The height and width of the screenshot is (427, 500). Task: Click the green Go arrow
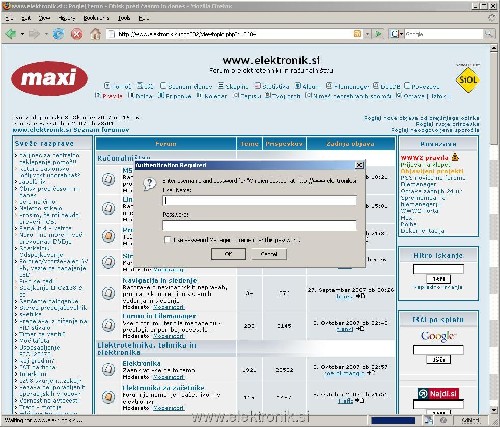coord(378,34)
